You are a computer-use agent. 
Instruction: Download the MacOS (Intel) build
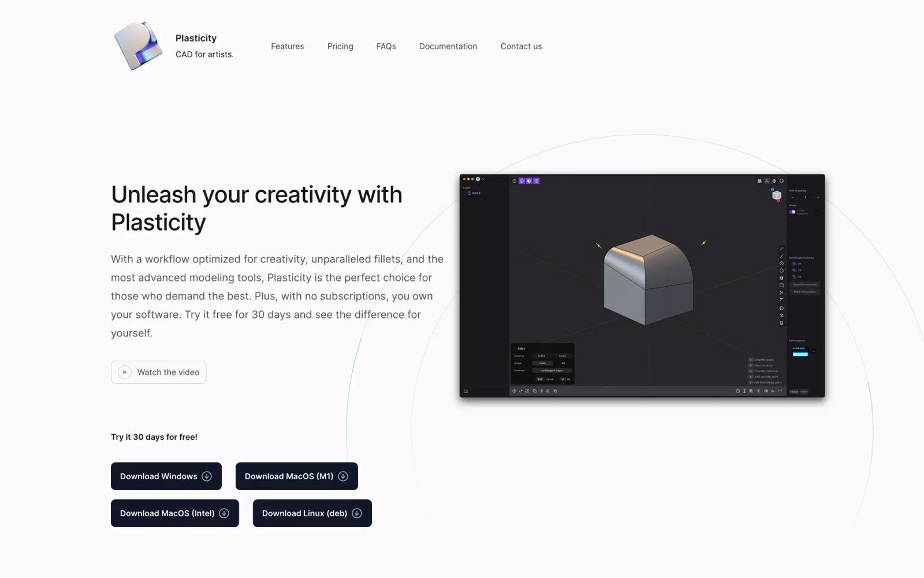[x=175, y=513]
